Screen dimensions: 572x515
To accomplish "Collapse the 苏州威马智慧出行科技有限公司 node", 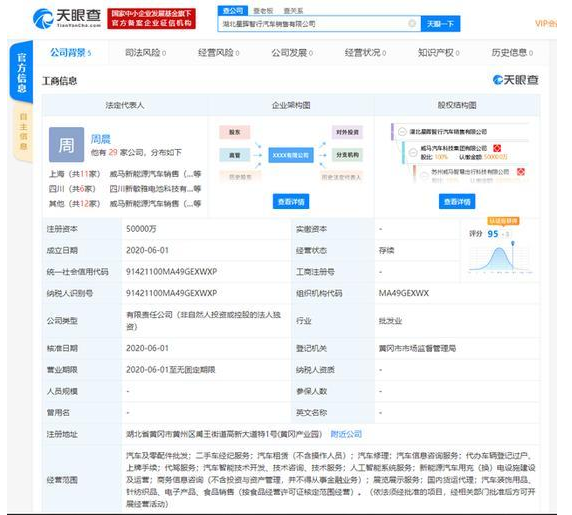I will (x=424, y=175).
